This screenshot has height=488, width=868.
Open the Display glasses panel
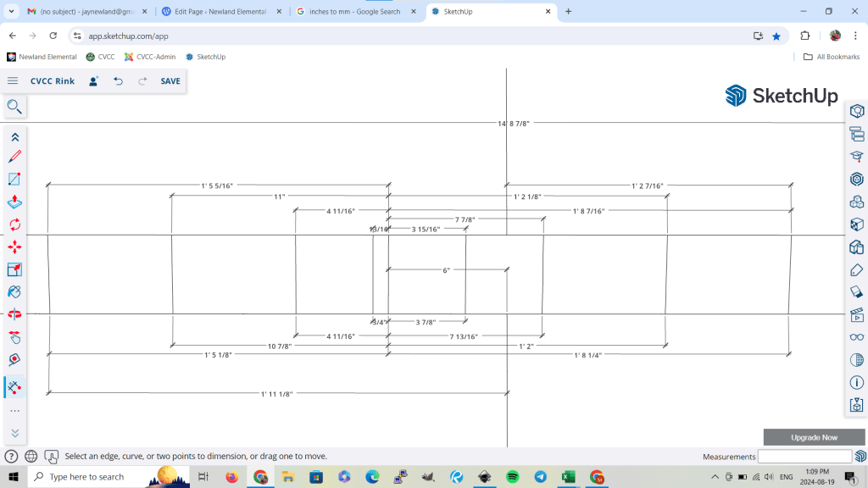click(x=856, y=337)
